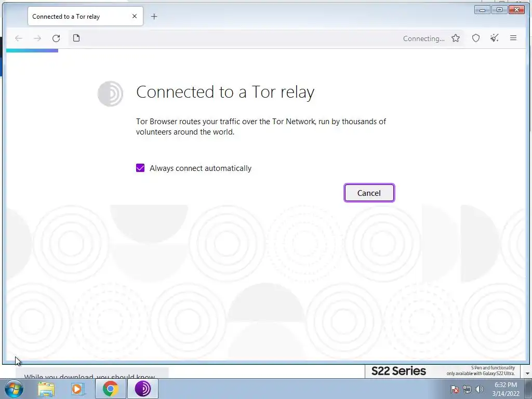Image resolution: width=532 pixels, height=399 pixels.
Task: Open Windows Explorer from taskbar
Action: (x=46, y=389)
